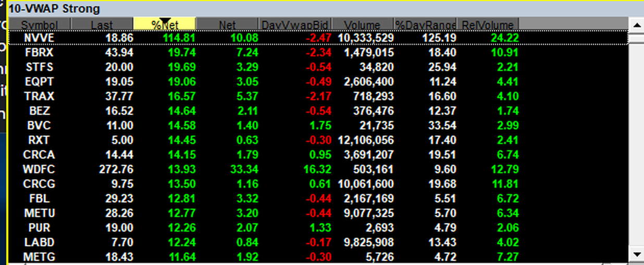The image size is (644, 265).
Task: Select the METG symbol
Action: (40, 257)
